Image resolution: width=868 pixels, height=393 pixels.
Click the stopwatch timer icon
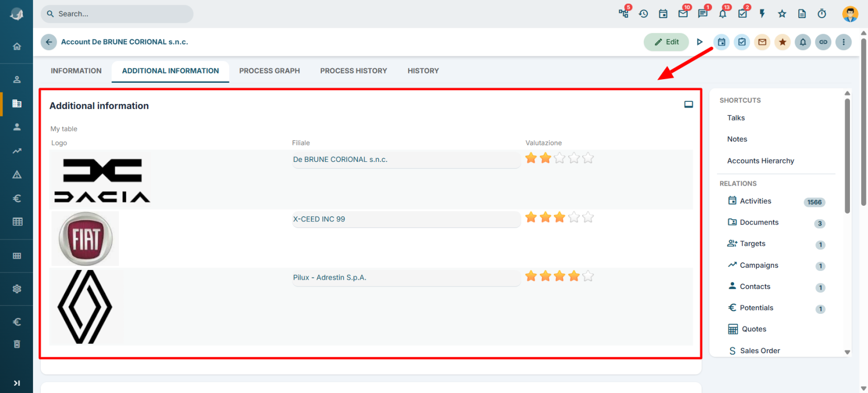(822, 14)
